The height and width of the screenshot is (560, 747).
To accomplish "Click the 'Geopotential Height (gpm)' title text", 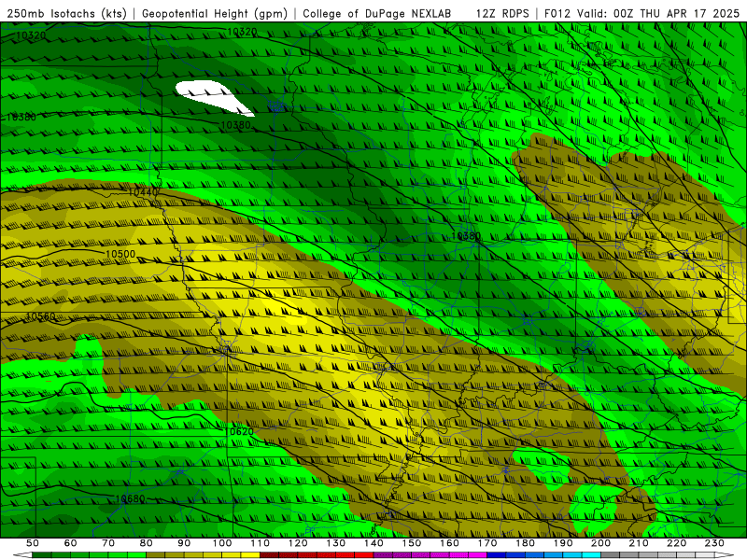I will tap(215, 14).
